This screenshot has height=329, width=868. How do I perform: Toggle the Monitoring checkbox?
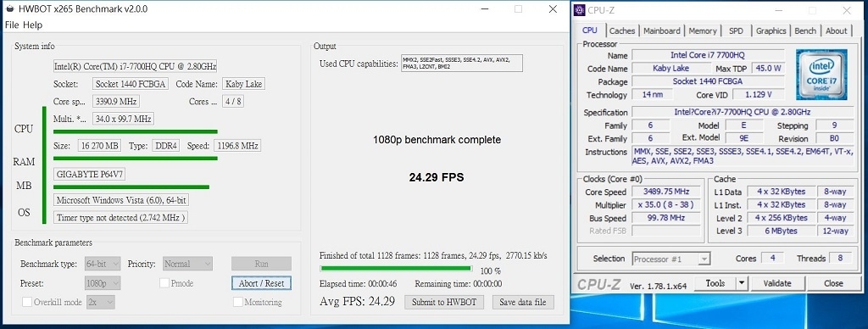click(237, 302)
